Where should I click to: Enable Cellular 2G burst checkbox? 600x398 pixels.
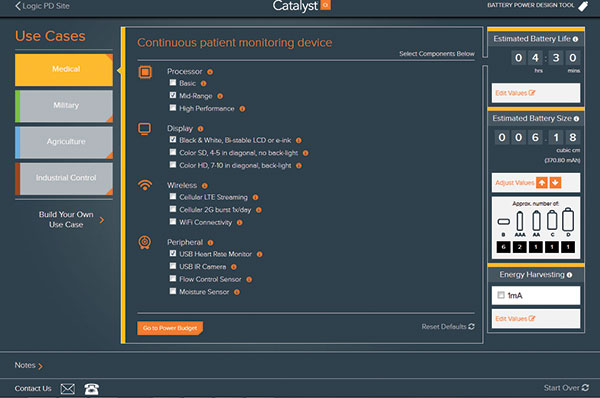[x=173, y=209]
